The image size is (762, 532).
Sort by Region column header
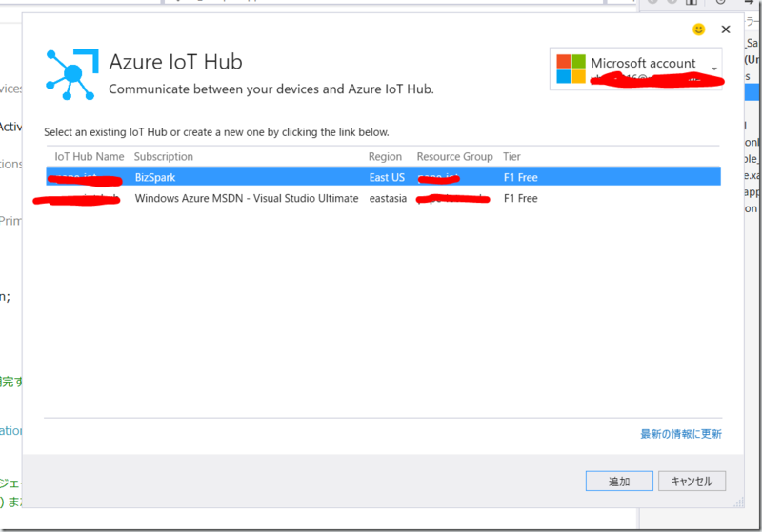point(385,156)
